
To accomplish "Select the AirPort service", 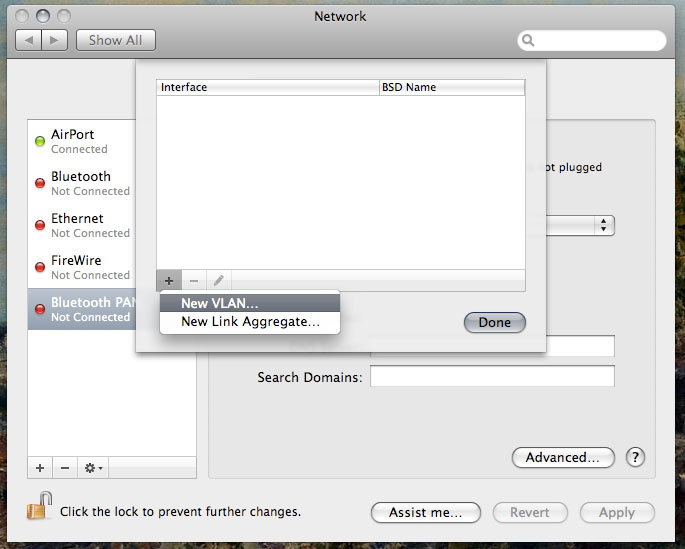I will click(82, 141).
